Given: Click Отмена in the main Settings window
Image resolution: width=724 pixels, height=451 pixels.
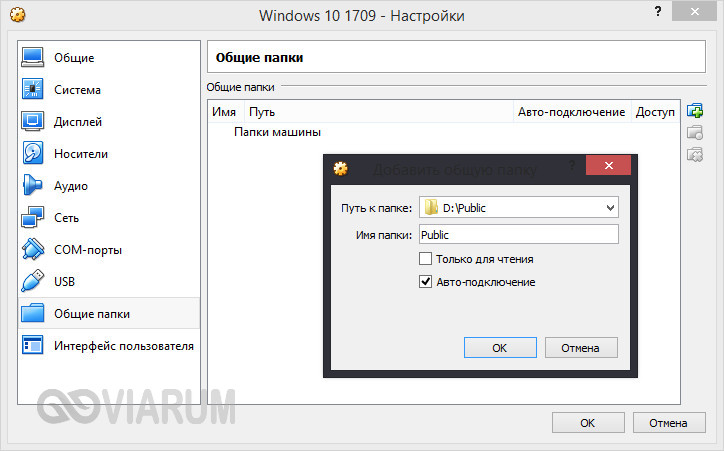Looking at the screenshot, I should coord(669,422).
